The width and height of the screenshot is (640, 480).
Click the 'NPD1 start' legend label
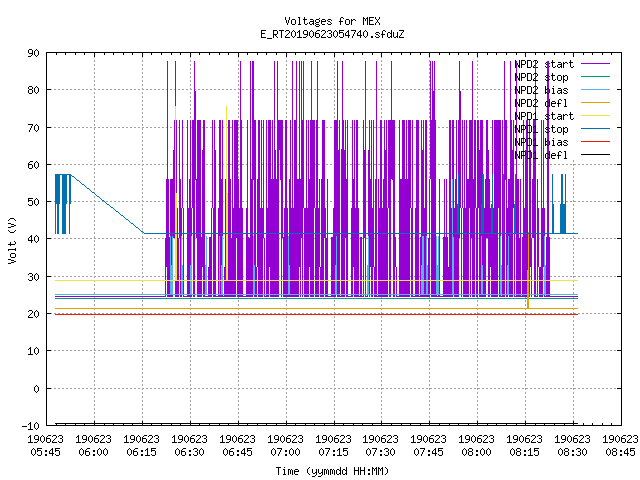[544, 116]
